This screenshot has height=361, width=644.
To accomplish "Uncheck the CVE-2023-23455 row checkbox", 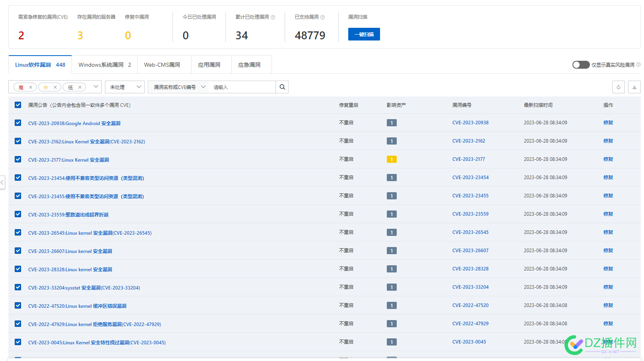I will click(x=18, y=196).
